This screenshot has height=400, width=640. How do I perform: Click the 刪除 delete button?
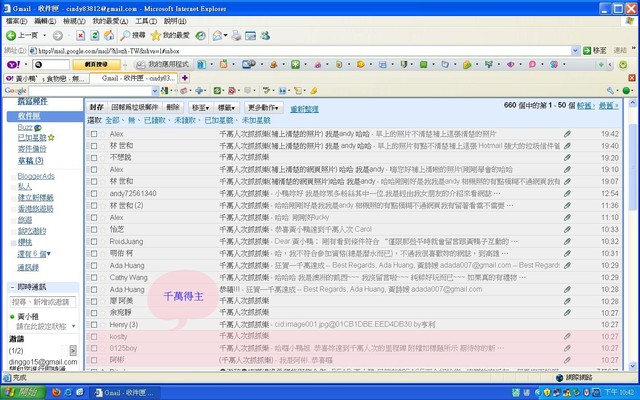(x=173, y=108)
